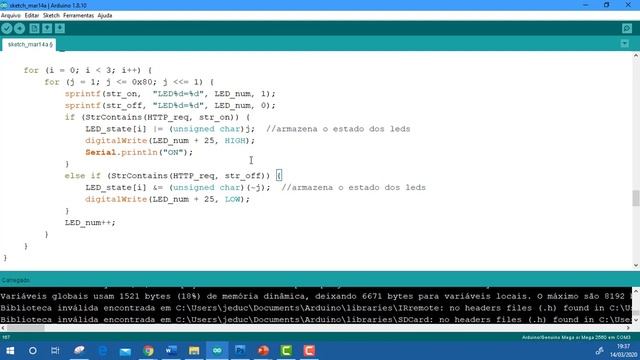Open the red Camtasia recorder taskbar icon
The width and height of the screenshot is (640, 360).
(x=309, y=351)
